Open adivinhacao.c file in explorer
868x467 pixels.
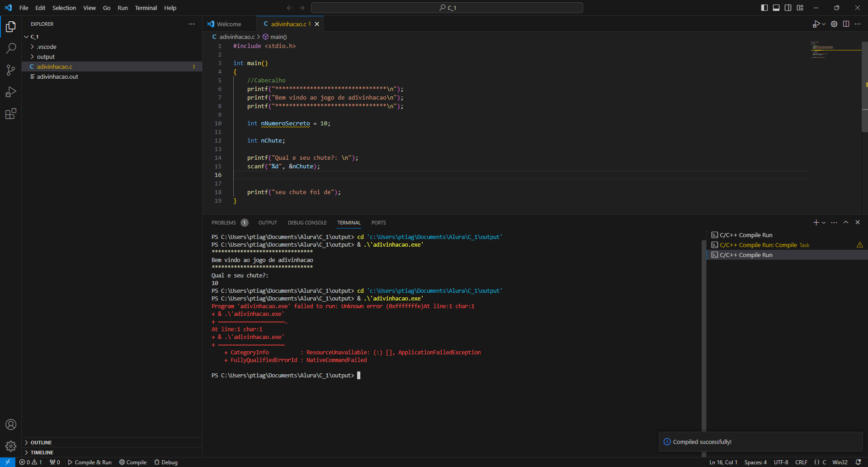112,67
